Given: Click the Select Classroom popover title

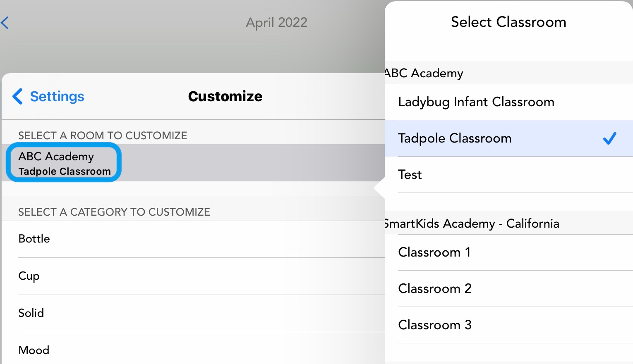Looking at the screenshot, I should [508, 22].
